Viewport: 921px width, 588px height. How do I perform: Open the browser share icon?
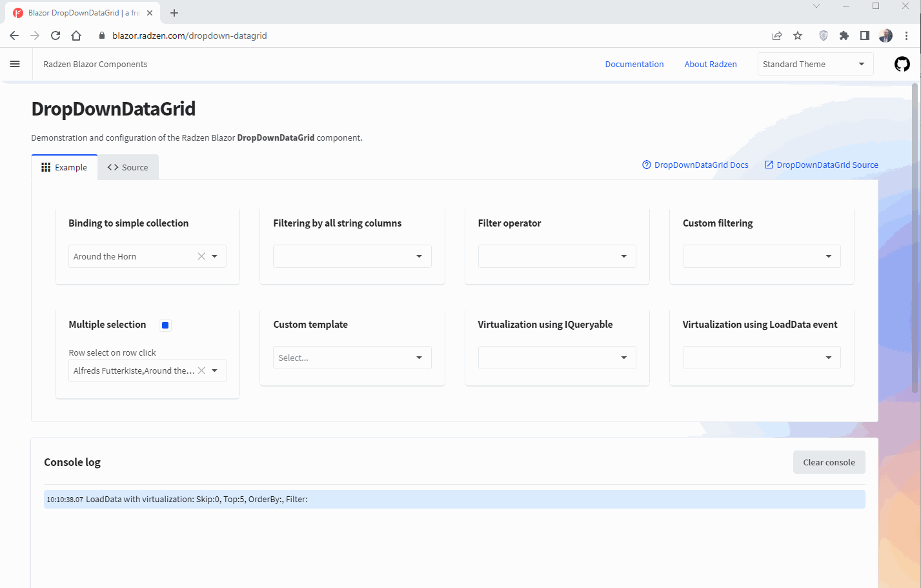tap(777, 35)
